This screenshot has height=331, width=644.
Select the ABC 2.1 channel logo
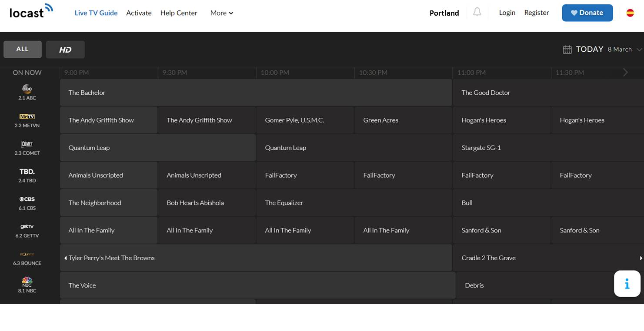tap(27, 89)
